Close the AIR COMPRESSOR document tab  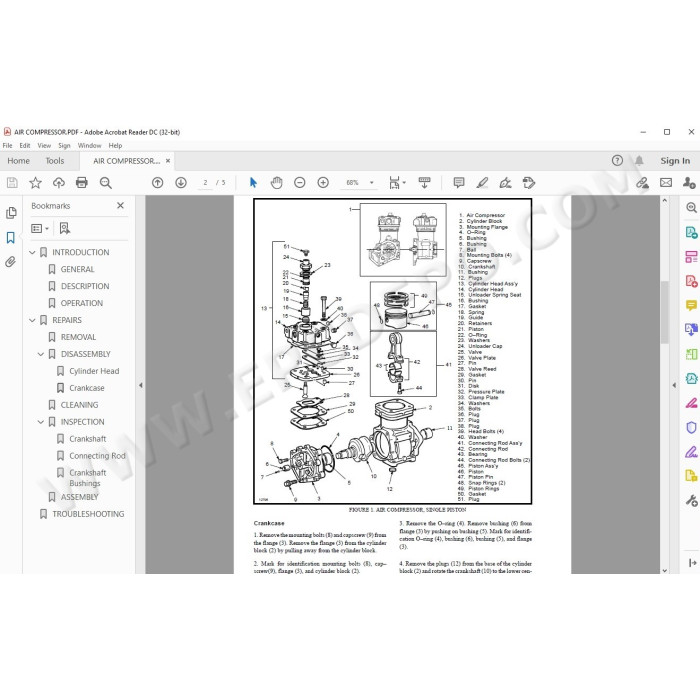pyautogui.click(x=168, y=161)
